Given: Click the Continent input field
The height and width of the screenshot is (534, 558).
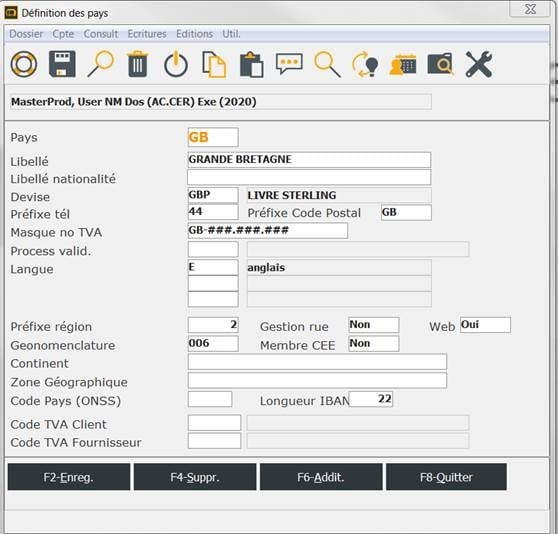Looking at the screenshot, I should pyautogui.click(x=317, y=362).
